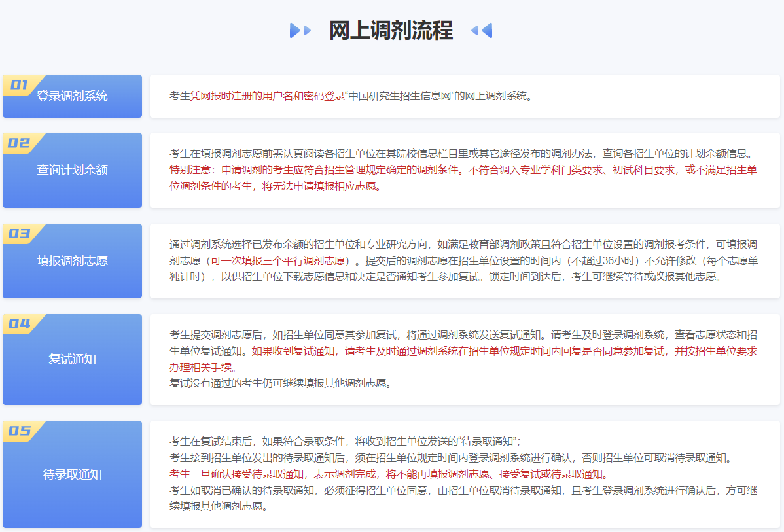
Task: Click the 02 step number badge
Action: tap(19, 143)
